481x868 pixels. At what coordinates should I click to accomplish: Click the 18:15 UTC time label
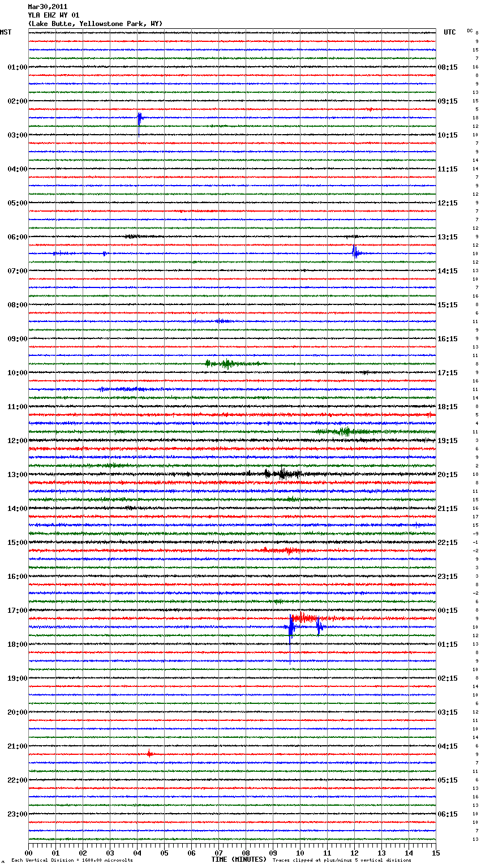pyautogui.click(x=448, y=407)
